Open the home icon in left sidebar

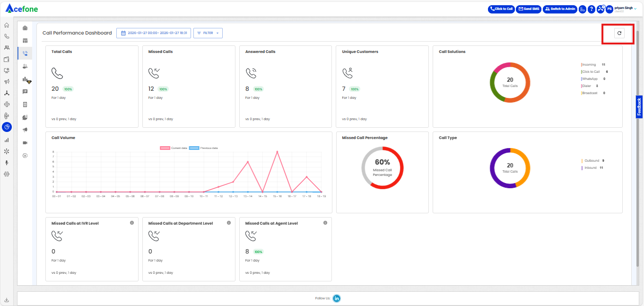click(x=7, y=25)
